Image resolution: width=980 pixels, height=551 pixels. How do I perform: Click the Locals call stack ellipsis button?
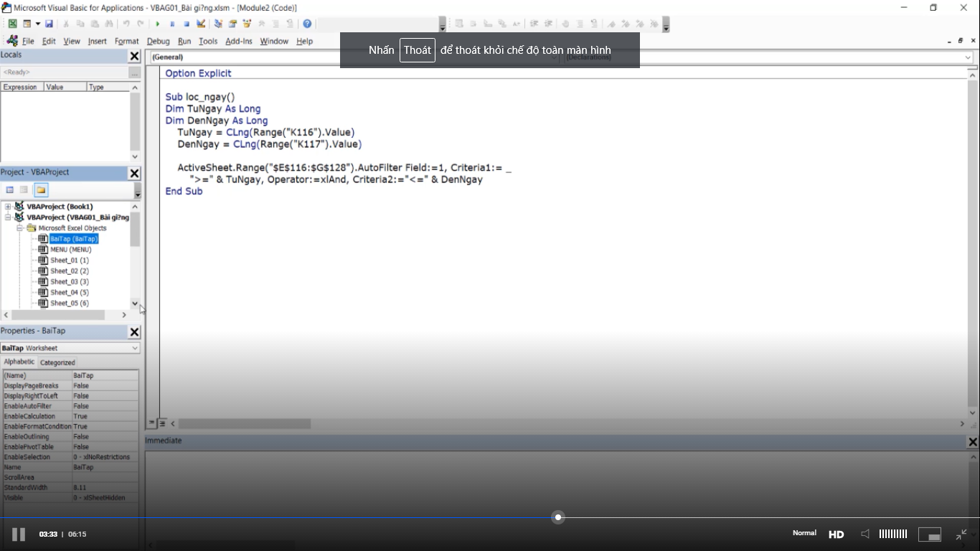134,72
